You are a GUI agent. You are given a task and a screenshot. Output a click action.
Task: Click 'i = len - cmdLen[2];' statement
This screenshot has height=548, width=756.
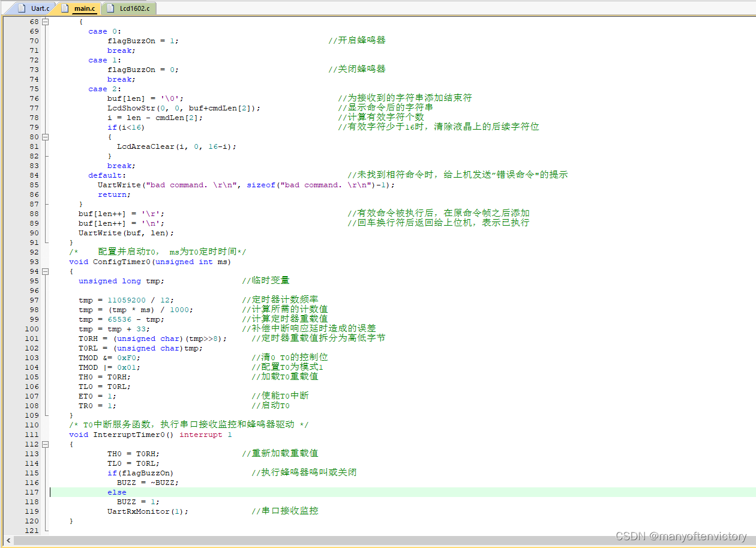[x=155, y=118]
